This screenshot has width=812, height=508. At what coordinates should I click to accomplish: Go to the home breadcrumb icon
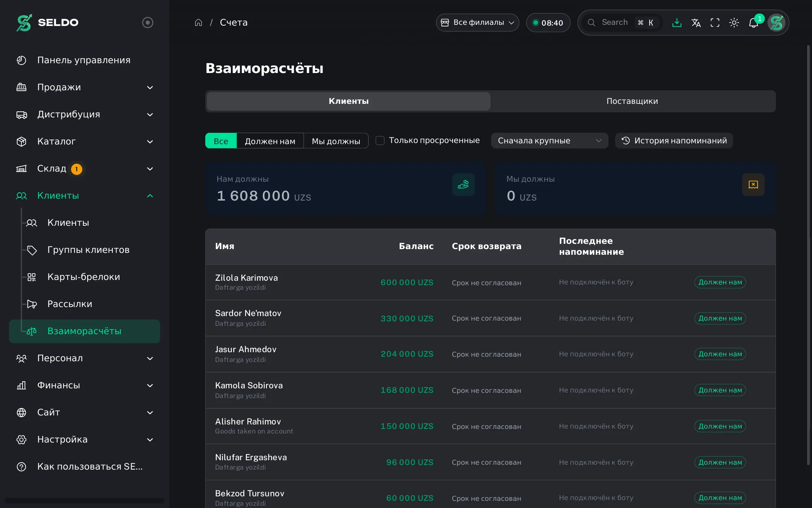pyautogui.click(x=198, y=23)
